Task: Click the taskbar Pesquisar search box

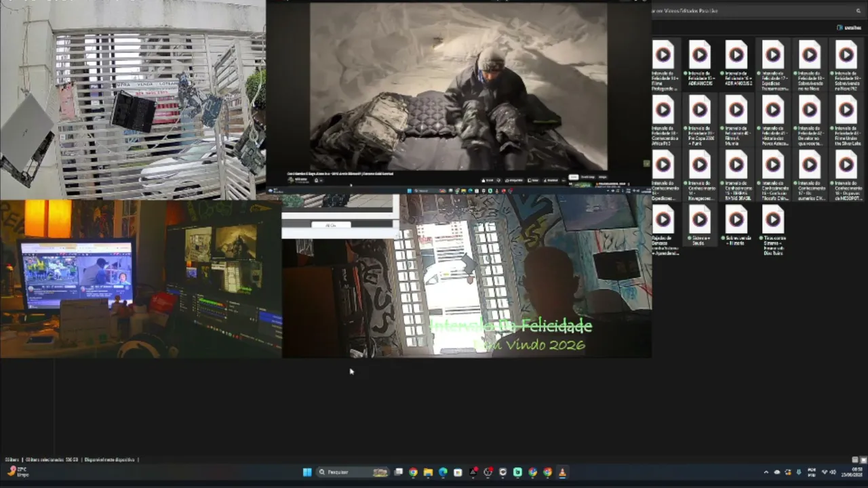Action: click(x=353, y=472)
